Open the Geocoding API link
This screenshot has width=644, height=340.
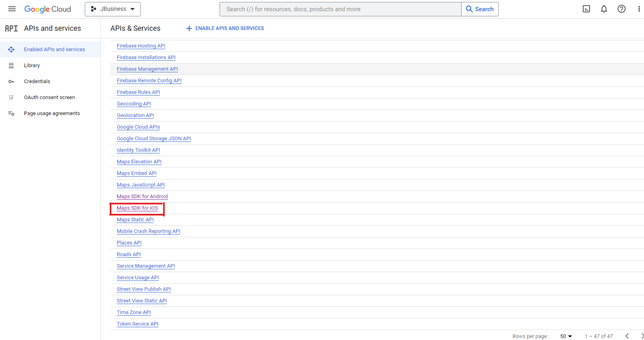(134, 104)
